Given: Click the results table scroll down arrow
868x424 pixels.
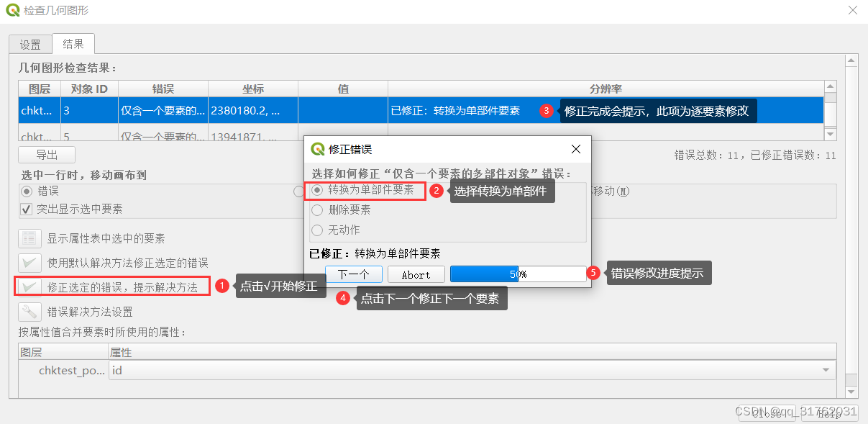Looking at the screenshot, I should point(830,135).
